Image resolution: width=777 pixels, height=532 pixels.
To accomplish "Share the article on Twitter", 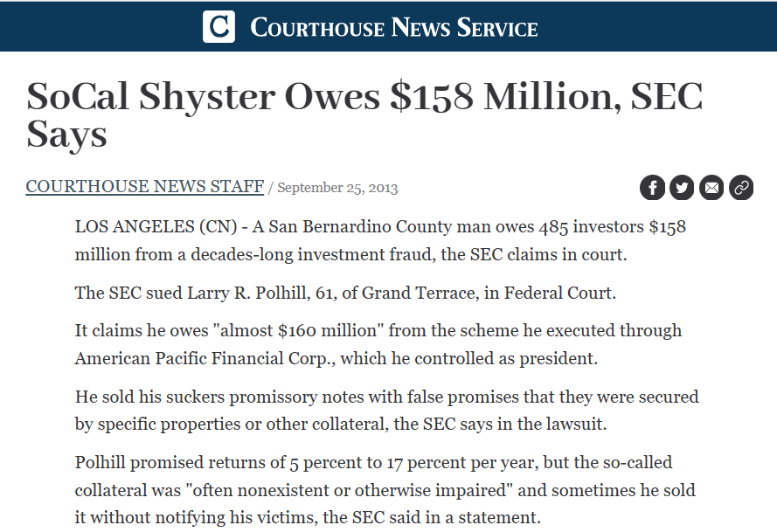I will [x=682, y=187].
